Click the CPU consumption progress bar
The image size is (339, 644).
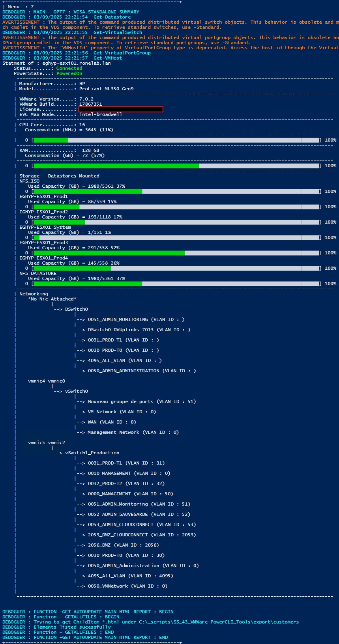point(176,140)
